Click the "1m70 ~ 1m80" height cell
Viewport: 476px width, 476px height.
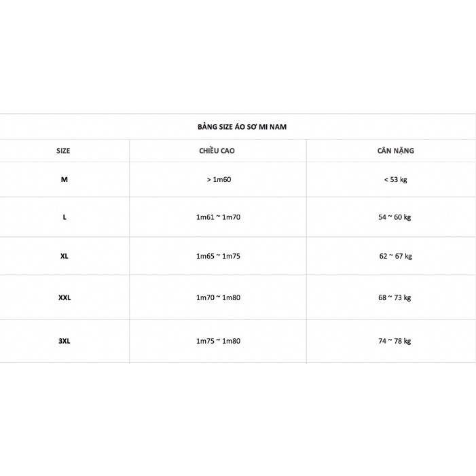pos(218,297)
